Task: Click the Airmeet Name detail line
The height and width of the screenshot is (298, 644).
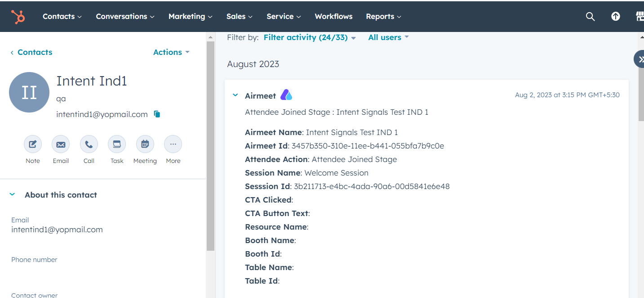Action: pos(321,132)
